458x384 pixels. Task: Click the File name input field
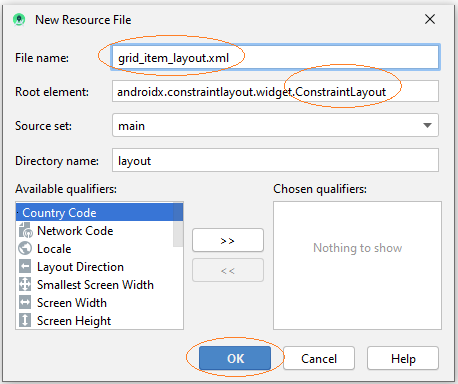(275, 57)
